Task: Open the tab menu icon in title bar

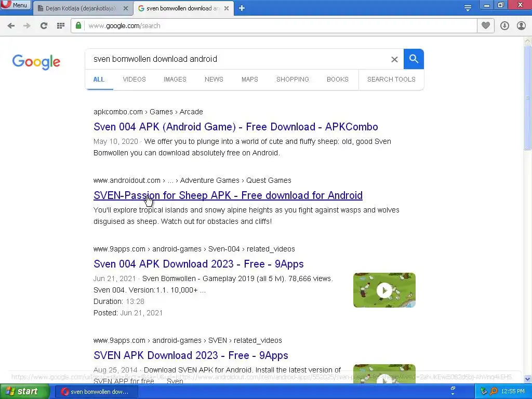Action: pyautogui.click(x=468, y=8)
